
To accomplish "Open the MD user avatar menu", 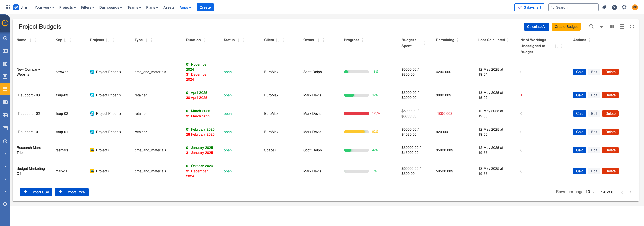I will 635,7.
